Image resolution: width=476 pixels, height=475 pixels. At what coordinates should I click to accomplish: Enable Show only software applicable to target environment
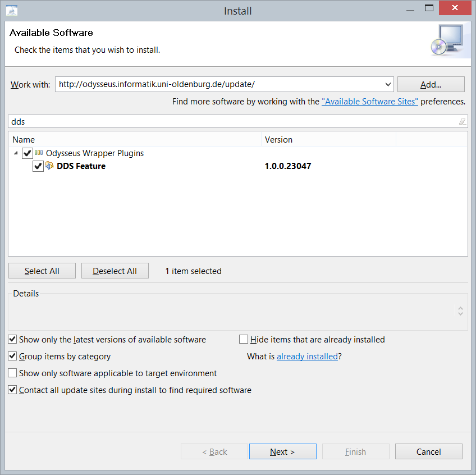point(12,373)
